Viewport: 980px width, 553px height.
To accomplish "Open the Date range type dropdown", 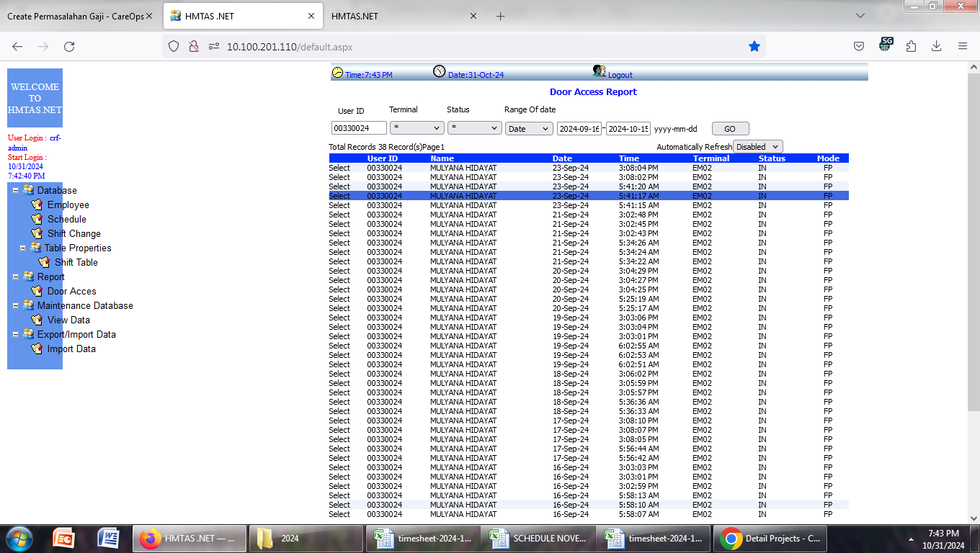I will [529, 129].
